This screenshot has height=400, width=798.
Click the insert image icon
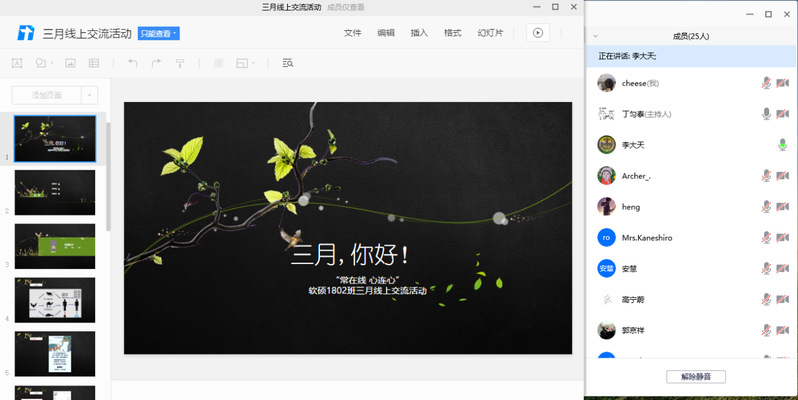click(70, 63)
